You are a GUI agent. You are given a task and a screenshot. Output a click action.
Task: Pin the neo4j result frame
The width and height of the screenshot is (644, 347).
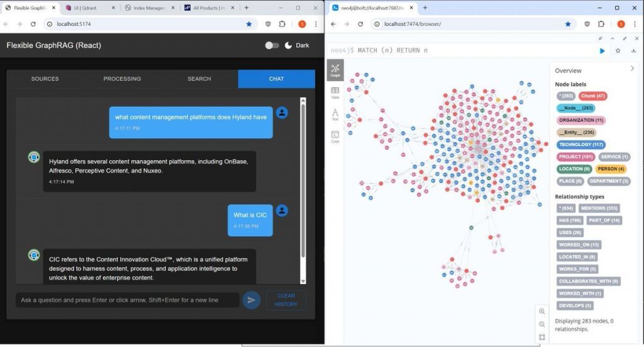(x=601, y=38)
